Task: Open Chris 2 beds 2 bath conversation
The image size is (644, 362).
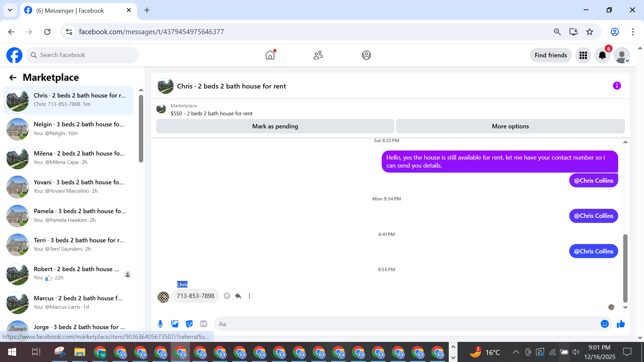Action: pyautogui.click(x=68, y=100)
